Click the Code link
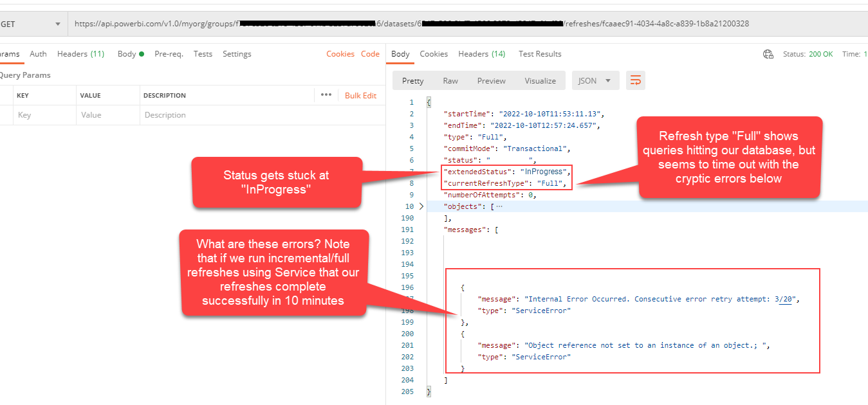The height and width of the screenshot is (405, 868). [370, 54]
